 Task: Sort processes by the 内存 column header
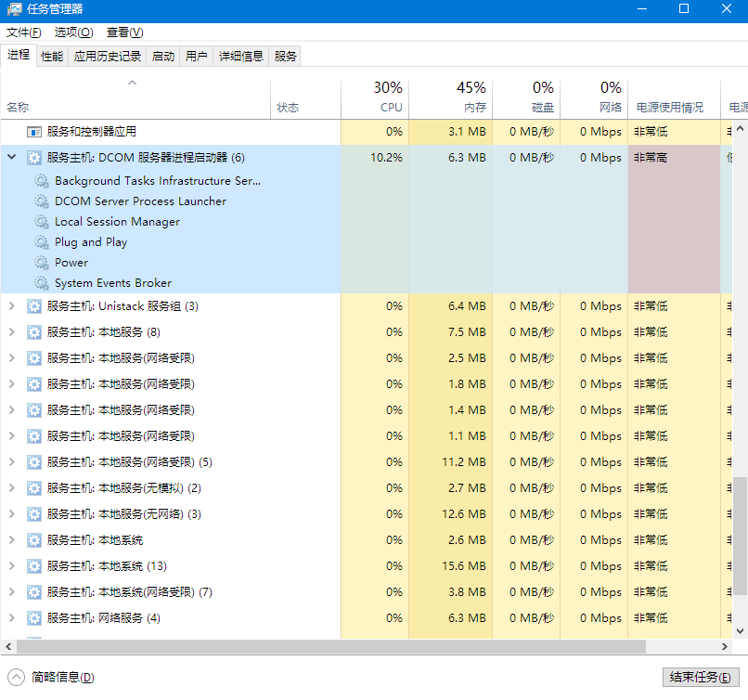click(450, 97)
